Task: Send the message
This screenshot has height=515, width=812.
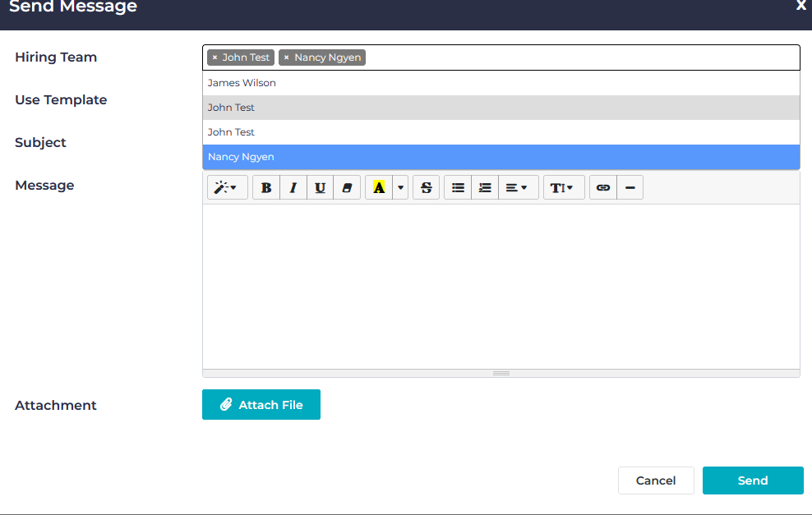Action: [753, 481]
